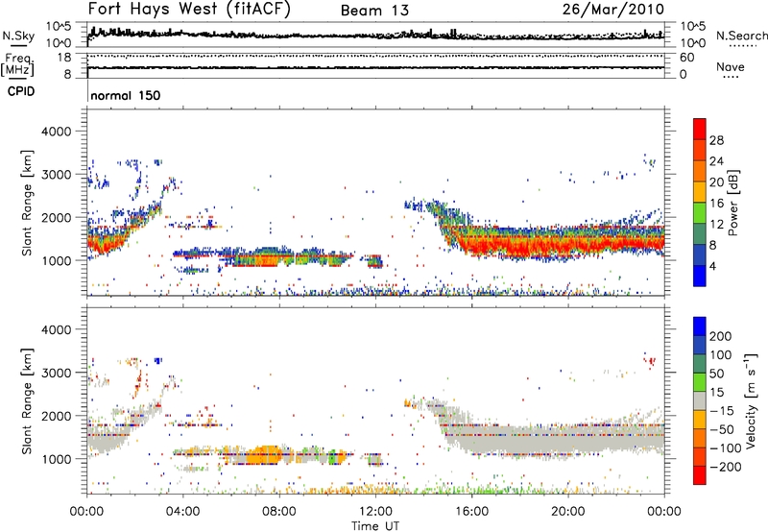This screenshot has width=768, height=532.
Task: Select "4000" tick on Power panel range axis
Action: [56, 132]
